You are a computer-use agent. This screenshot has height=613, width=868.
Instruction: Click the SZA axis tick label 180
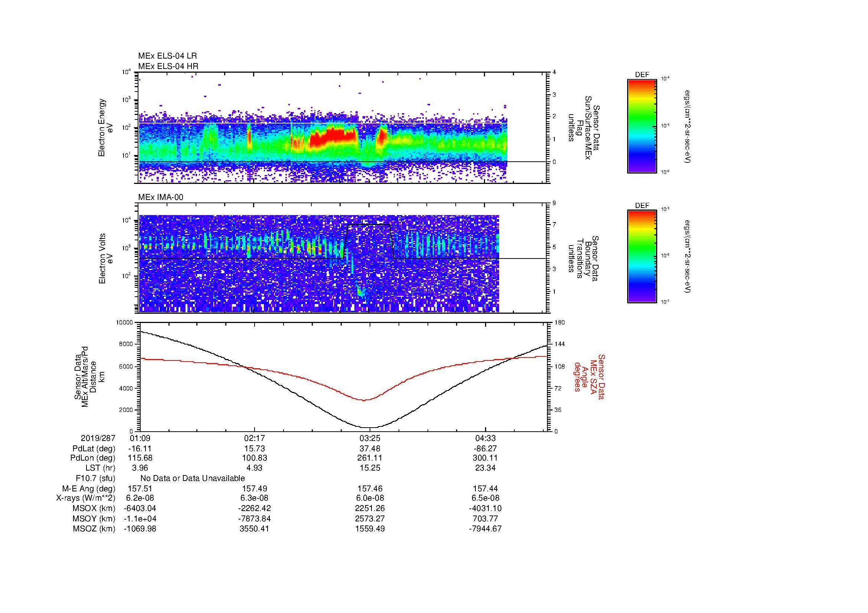560,323
